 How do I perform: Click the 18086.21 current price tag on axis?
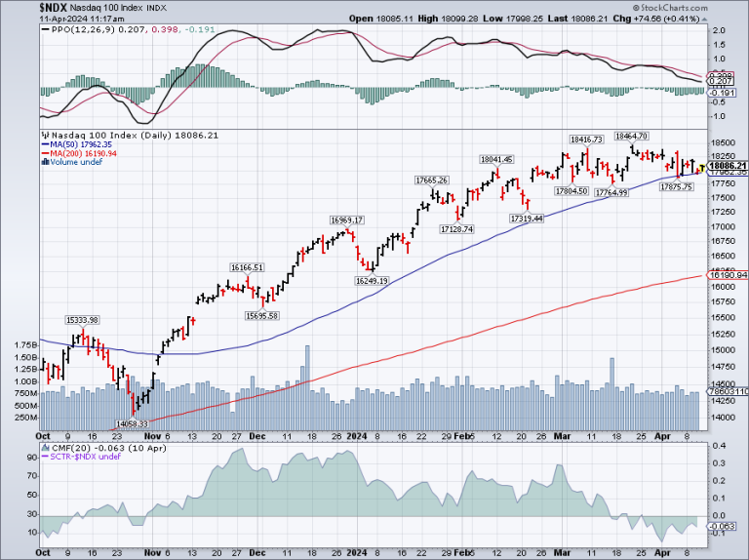(728, 166)
